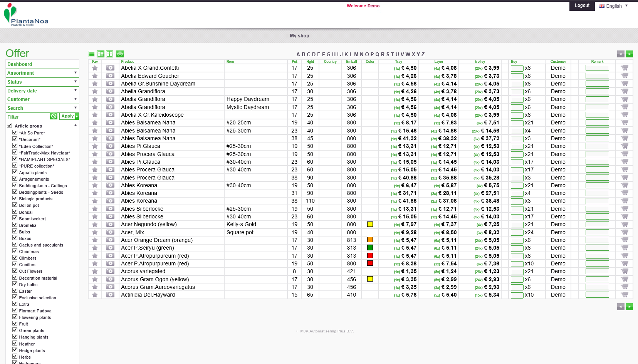Go to previous page using top gray arrow
Image resolution: width=638 pixels, height=364 pixels.
621,54
